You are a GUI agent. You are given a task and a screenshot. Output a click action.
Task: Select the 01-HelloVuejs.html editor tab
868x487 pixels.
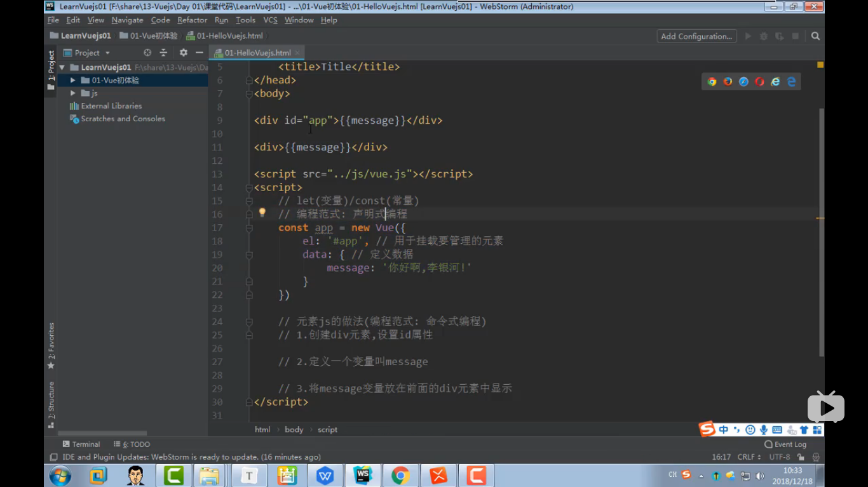257,53
